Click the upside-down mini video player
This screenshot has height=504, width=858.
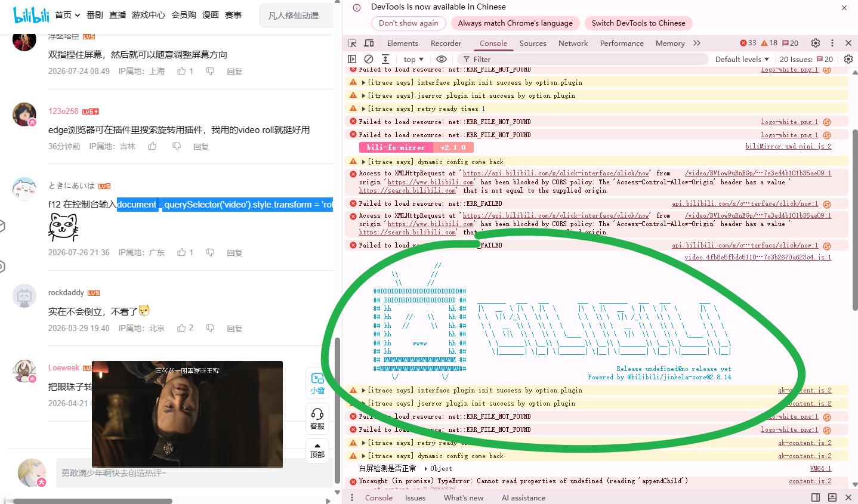click(187, 414)
